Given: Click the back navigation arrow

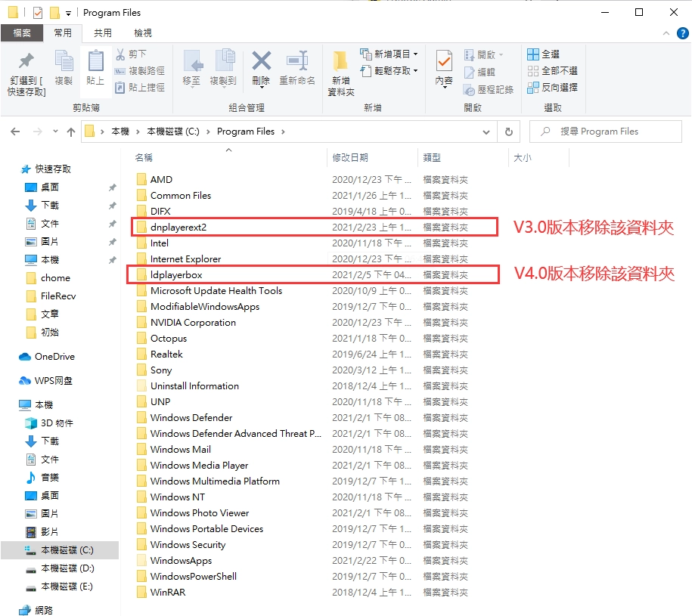Looking at the screenshot, I should coord(15,131).
